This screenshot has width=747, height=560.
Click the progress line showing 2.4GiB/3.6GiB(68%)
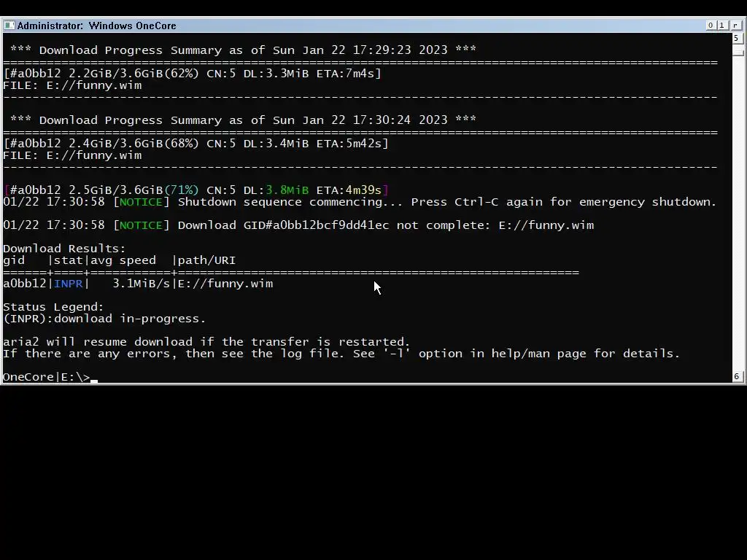[196, 144]
